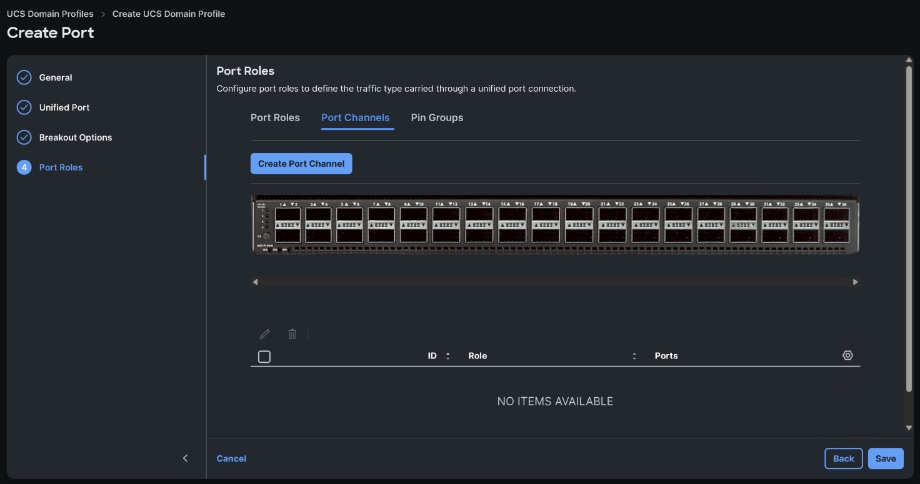Select the Port Roles step in sidebar
Screen dimensions: 920x484
coord(61,167)
